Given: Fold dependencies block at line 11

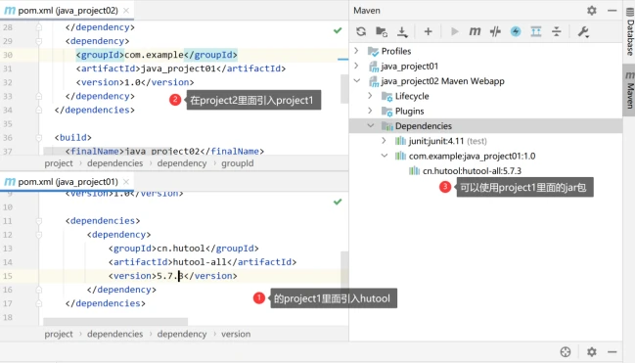Looking at the screenshot, I should click(38, 221).
